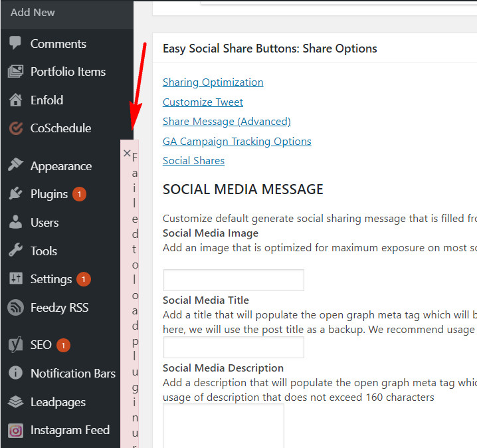This screenshot has height=448, width=477.
Task: Open the Customize Tweet link
Action: [x=203, y=102]
